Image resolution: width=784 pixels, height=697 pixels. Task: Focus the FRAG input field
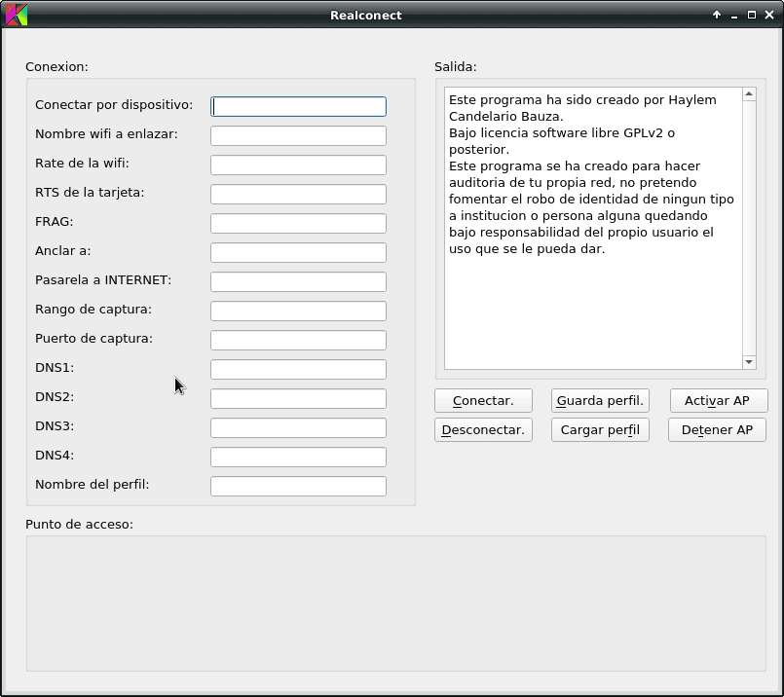[x=298, y=223]
